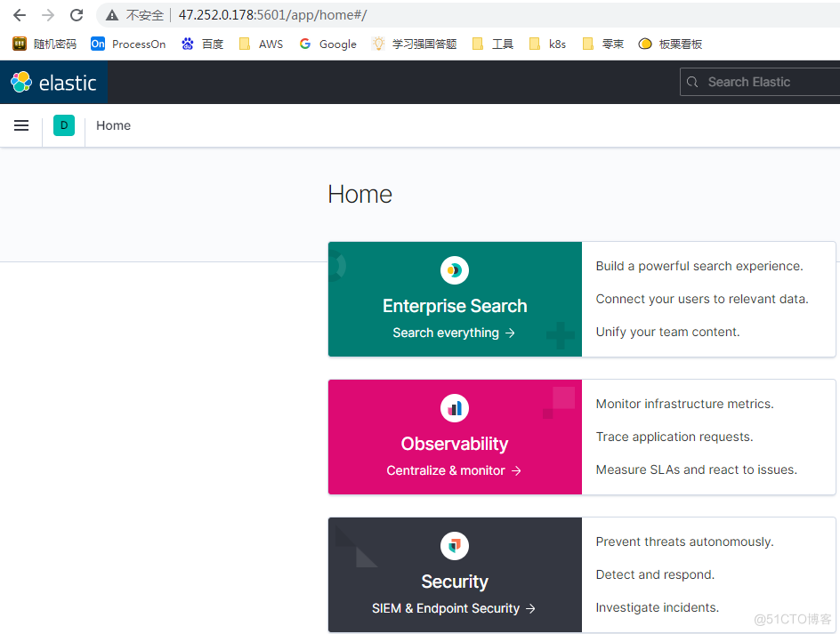Click the green D space avatar

coord(64,125)
